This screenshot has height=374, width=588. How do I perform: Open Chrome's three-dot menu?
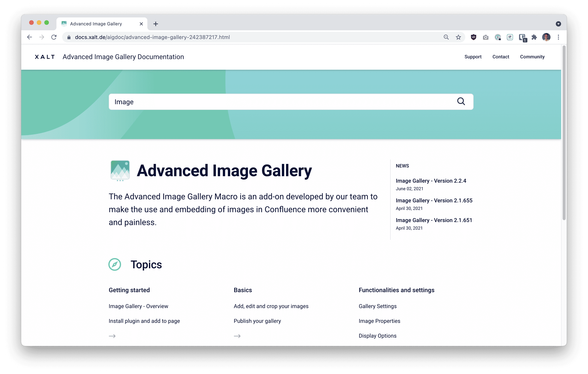558,37
